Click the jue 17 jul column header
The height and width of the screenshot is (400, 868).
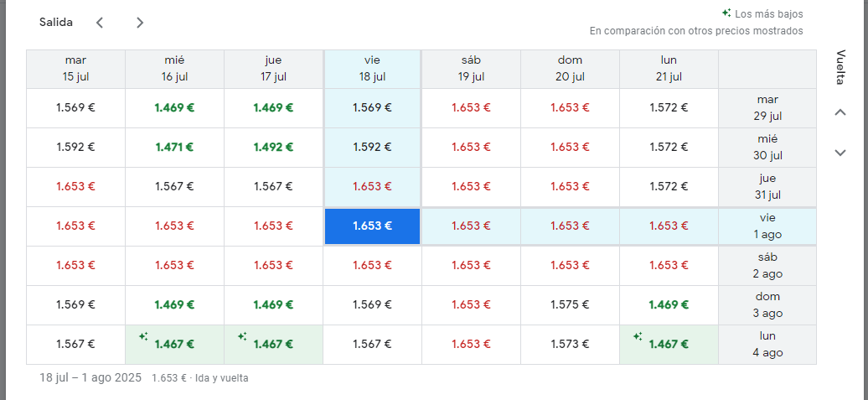273,69
